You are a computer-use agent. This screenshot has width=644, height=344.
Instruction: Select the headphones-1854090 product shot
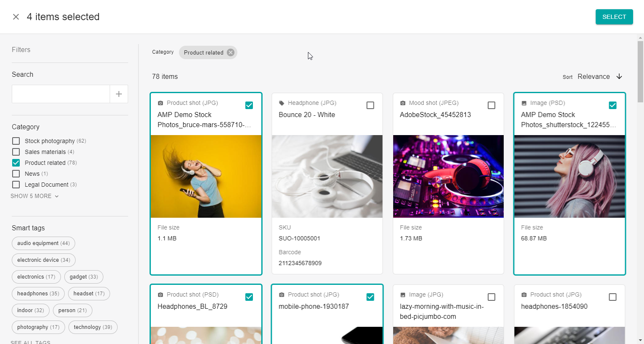612,297
